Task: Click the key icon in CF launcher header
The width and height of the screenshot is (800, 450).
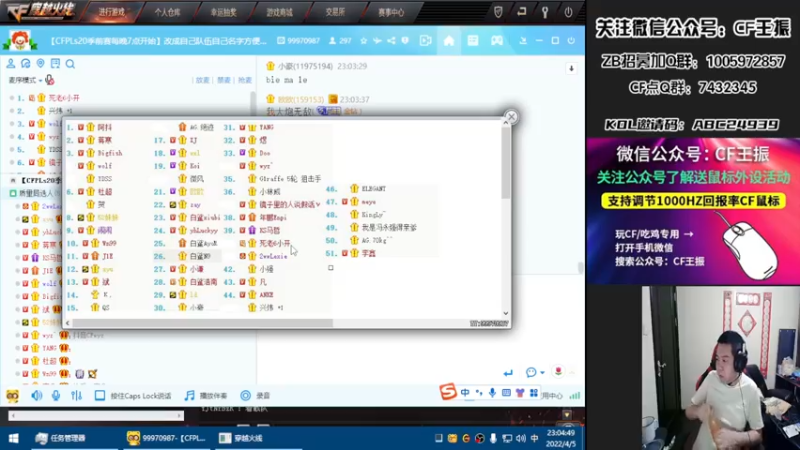Action: pos(545,12)
